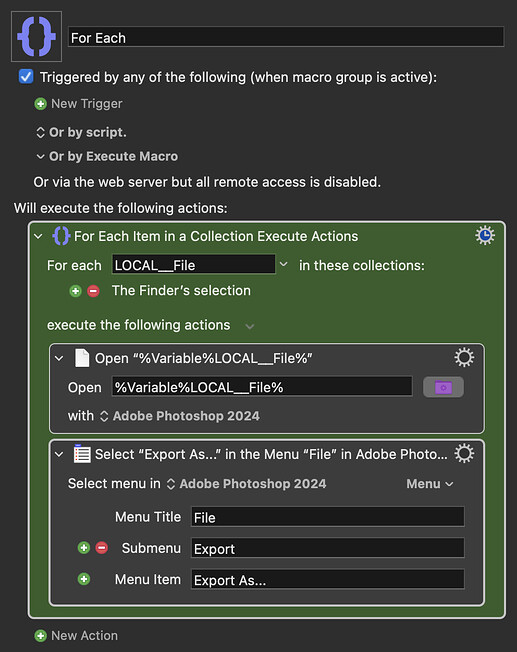The width and height of the screenshot is (517, 652).
Task: Open the Menu popup in Select menu action
Action: click(x=429, y=484)
